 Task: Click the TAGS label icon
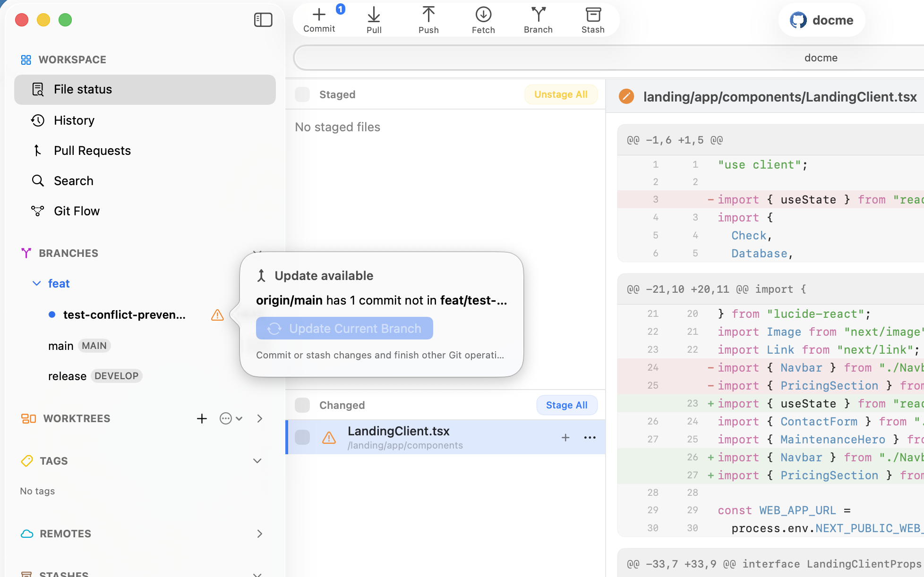(27, 461)
